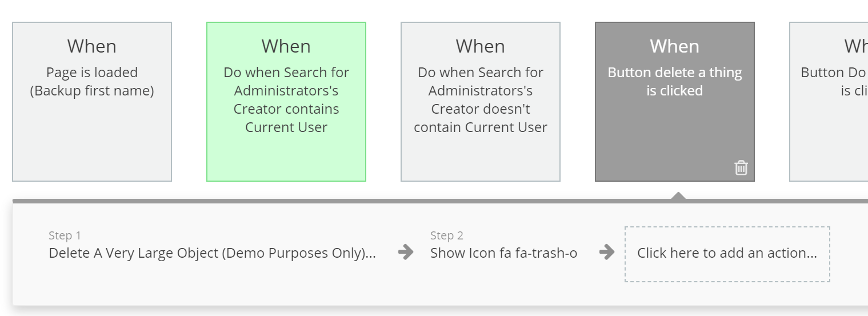
Task: Click the arrow after Step 2
Action: [607, 252]
